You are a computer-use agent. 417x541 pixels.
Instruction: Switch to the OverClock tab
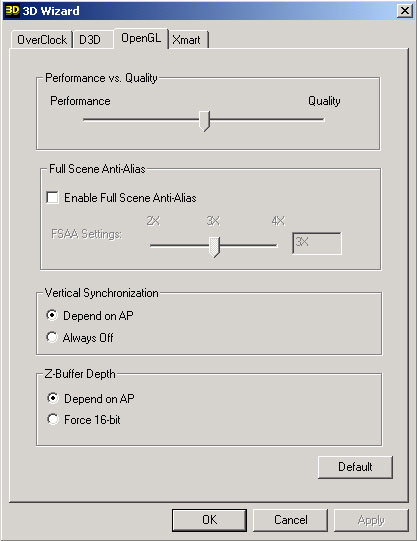coord(42,40)
